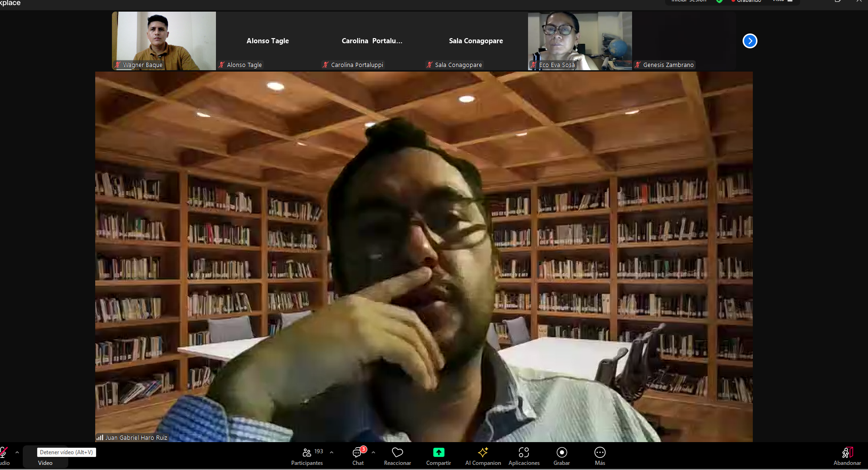This screenshot has height=470, width=868.
Task: Unmute the microphone audio toggle
Action: click(4, 452)
